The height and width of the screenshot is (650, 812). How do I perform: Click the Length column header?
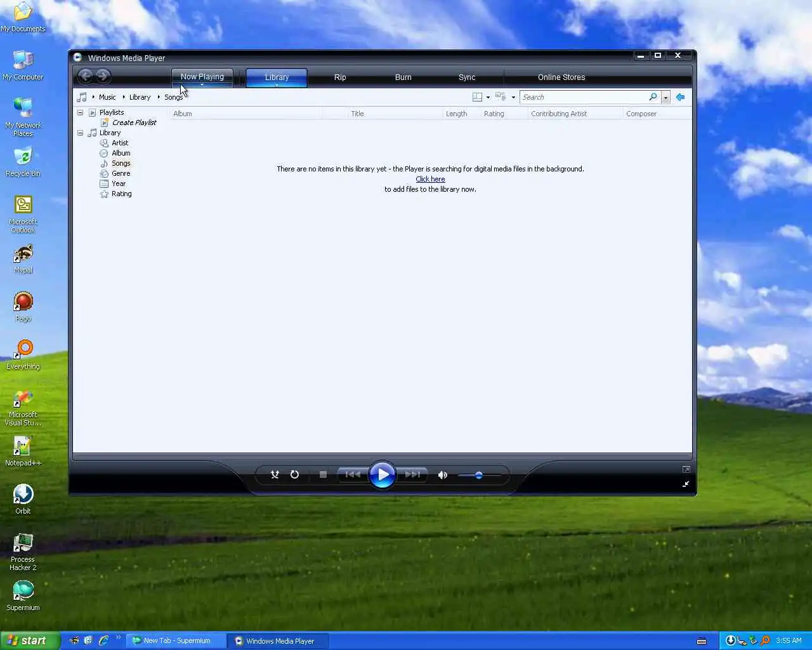click(461, 114)
